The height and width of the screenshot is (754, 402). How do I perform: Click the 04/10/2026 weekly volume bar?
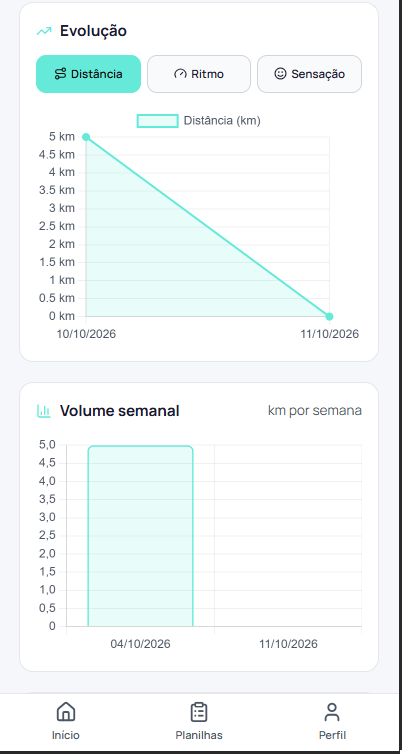coord(140,536)
